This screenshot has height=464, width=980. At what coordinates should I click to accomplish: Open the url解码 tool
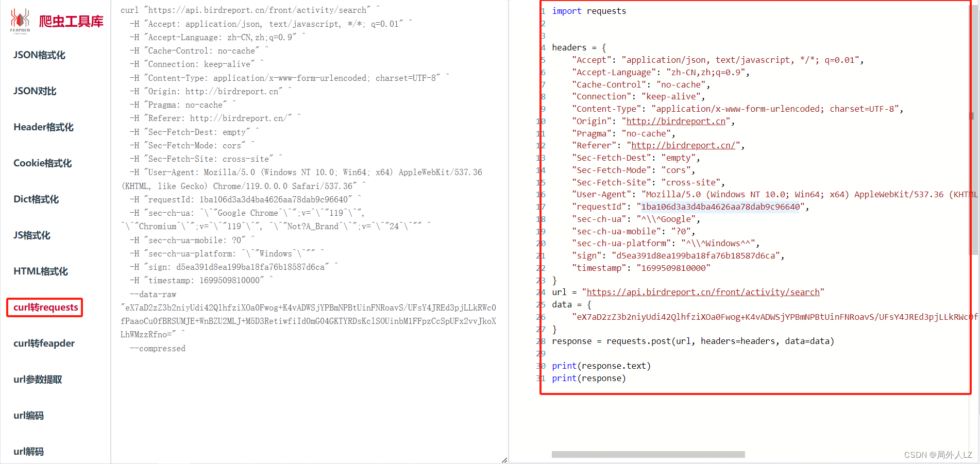tap(29, 452)
